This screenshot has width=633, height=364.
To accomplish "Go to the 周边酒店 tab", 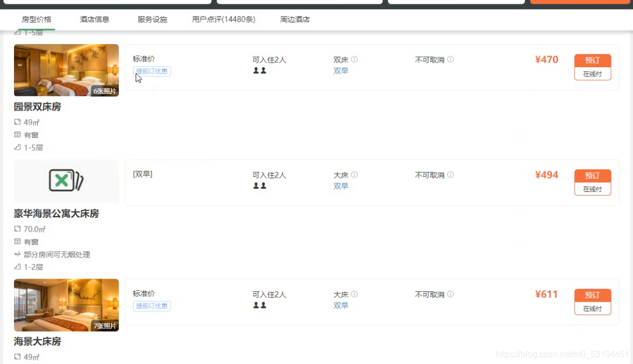I will (295, 19).
